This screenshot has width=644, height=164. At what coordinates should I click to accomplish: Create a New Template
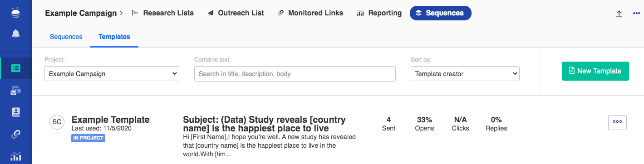pyautogui.click(x=595, y=71)
